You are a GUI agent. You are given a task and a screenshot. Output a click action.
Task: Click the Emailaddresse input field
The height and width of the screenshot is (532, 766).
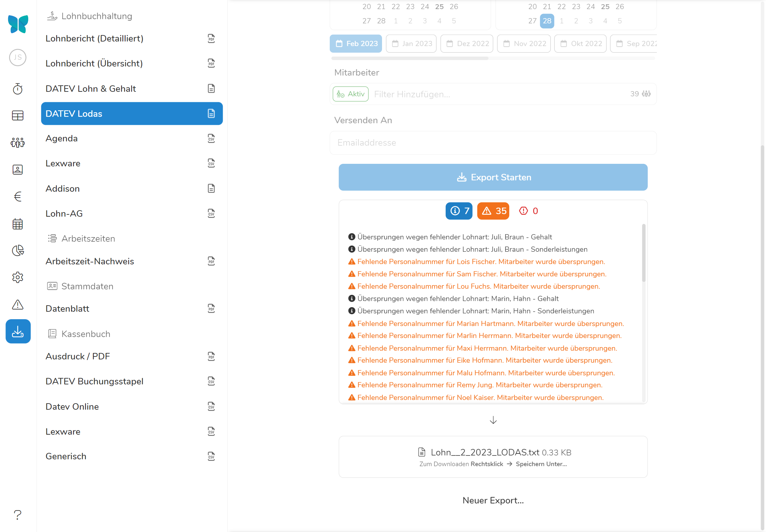point(493,143)
